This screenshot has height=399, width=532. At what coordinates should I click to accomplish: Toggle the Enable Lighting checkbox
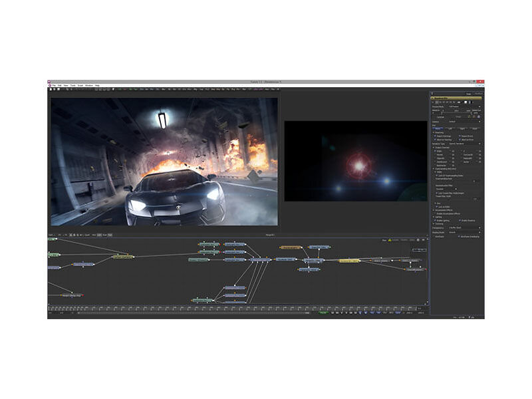pos(435,221)
